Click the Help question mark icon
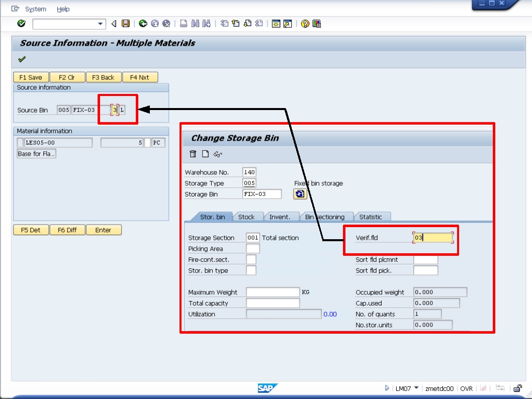This screenshot has height=399, width=532. tap(305, 22)
